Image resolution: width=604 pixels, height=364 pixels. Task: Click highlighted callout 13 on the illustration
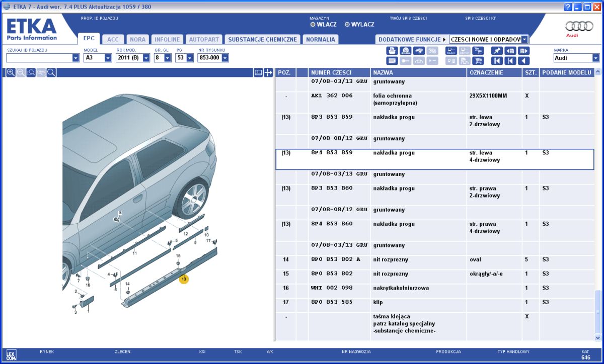point(184,279)
